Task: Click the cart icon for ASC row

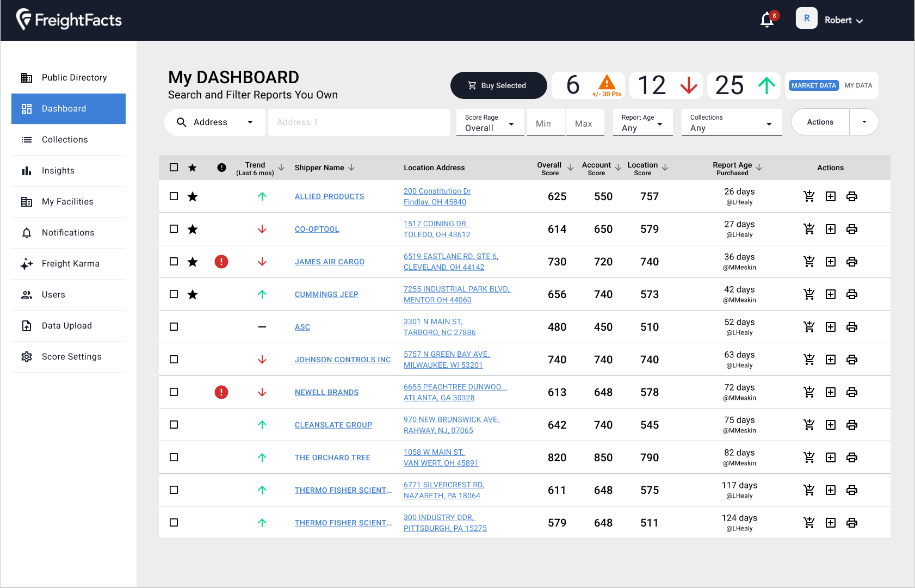Action: tap(809, 327)
